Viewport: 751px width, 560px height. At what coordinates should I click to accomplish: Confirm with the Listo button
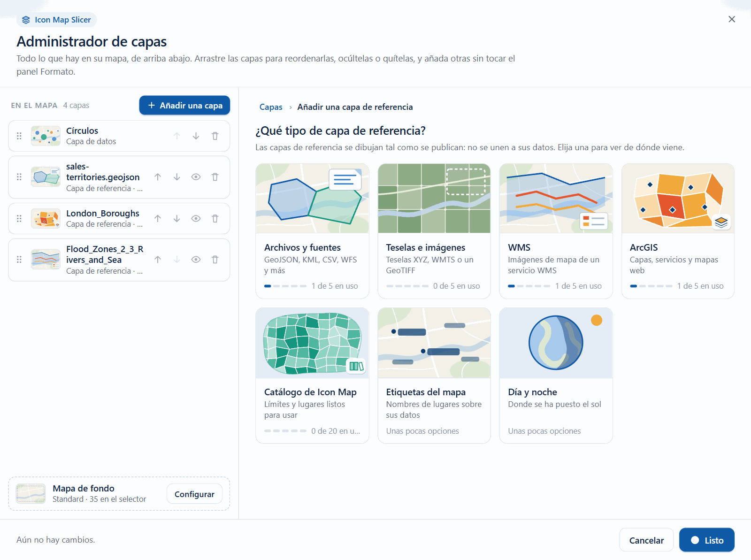[707, 540]
